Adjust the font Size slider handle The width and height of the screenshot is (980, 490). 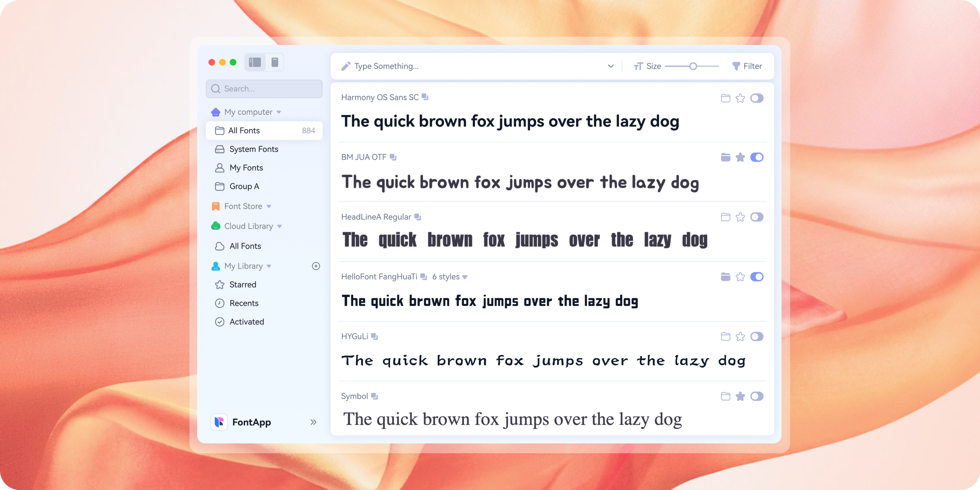(x=693, y=66)
